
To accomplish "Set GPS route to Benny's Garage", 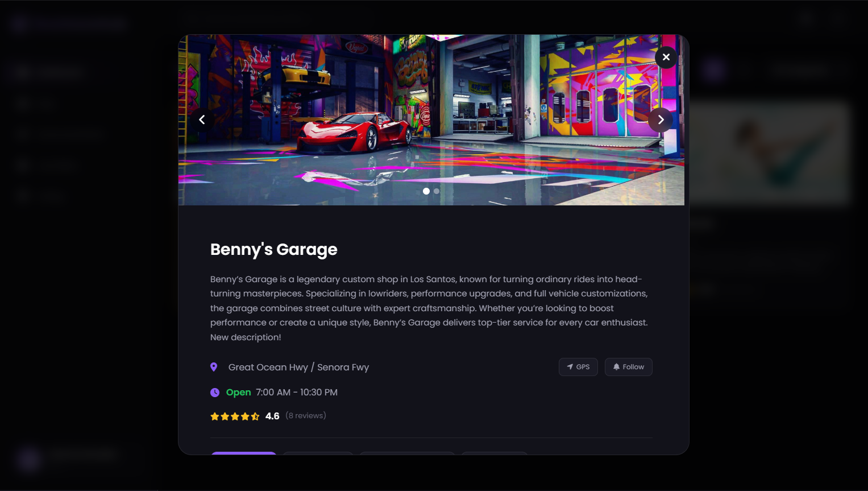I will point(578,367).
